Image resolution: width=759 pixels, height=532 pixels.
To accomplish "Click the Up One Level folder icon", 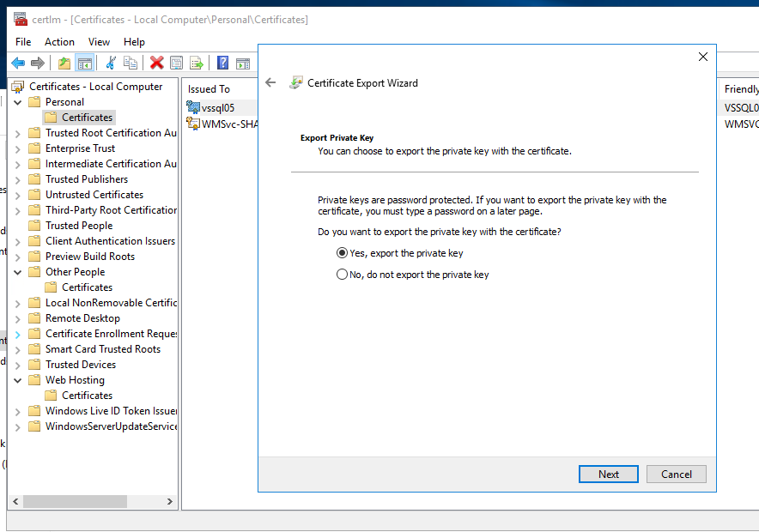I will click(64, 63).
